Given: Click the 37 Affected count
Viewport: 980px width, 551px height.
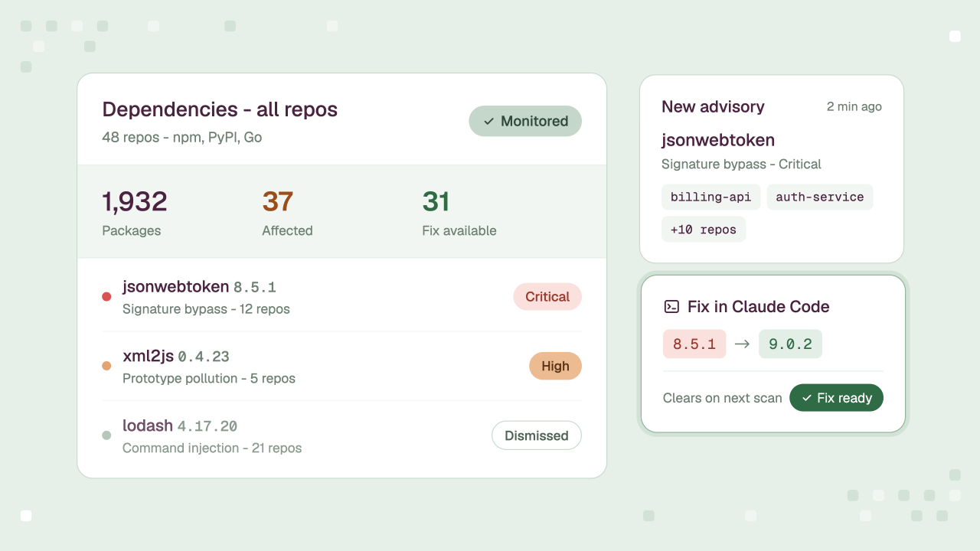Looking at the screenshot, I should pyautogui.click(x=287, y=212).
